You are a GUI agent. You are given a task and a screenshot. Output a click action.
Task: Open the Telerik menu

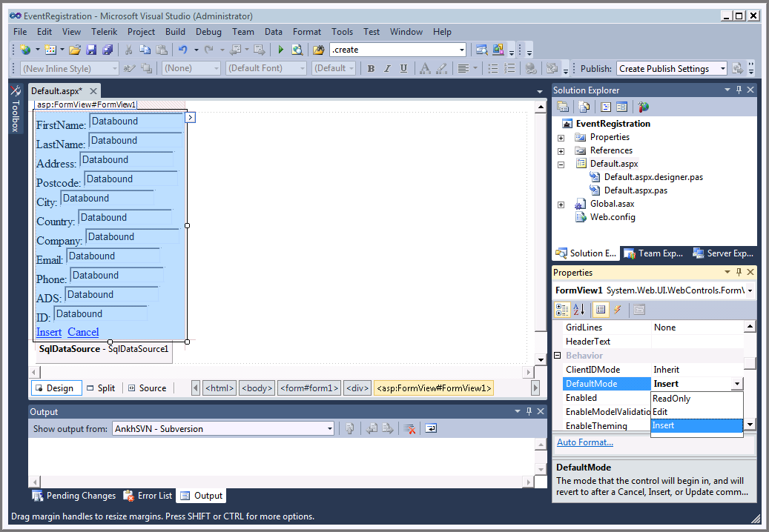click(x=104, y=32)
